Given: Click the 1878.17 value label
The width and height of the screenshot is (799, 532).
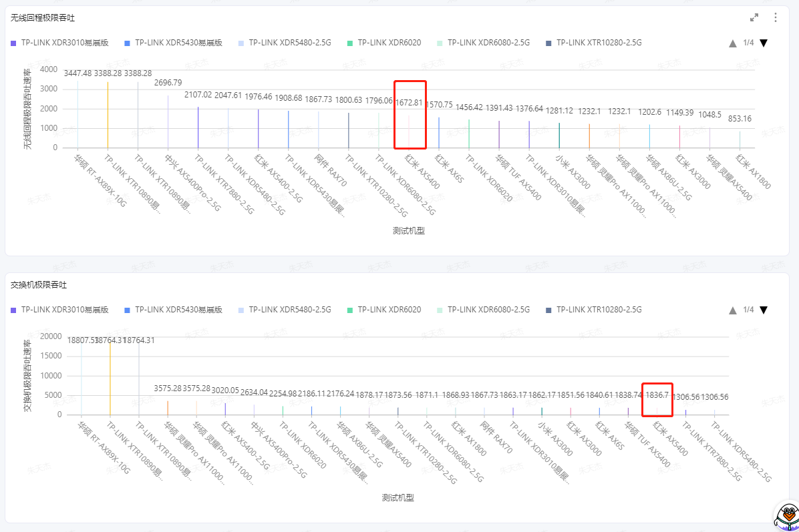Looking at the screenshot, I should pos(369,394).
